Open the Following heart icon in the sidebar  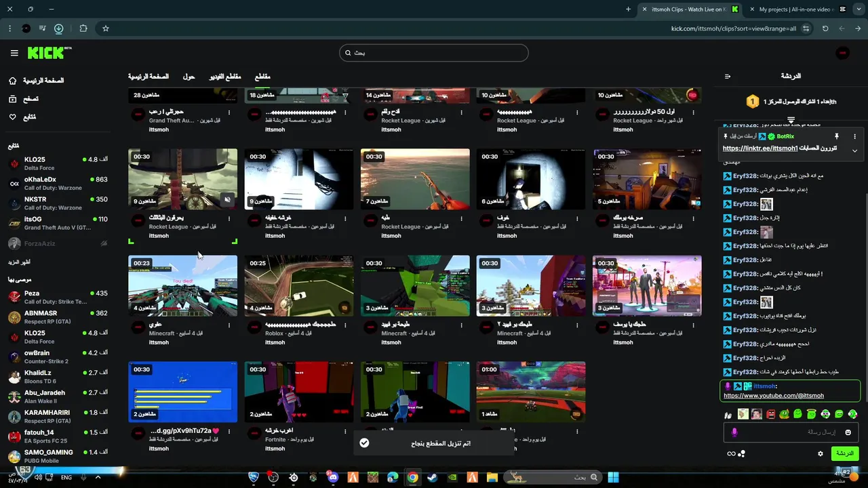(x=12, y=117)
